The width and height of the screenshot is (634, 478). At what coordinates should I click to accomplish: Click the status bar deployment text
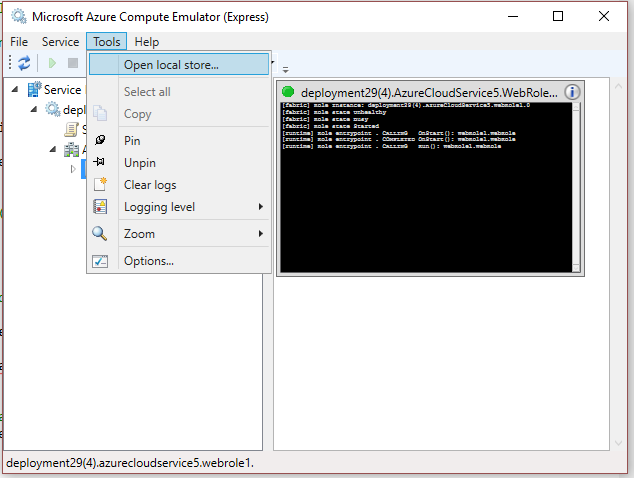click(x=130, y=463)
